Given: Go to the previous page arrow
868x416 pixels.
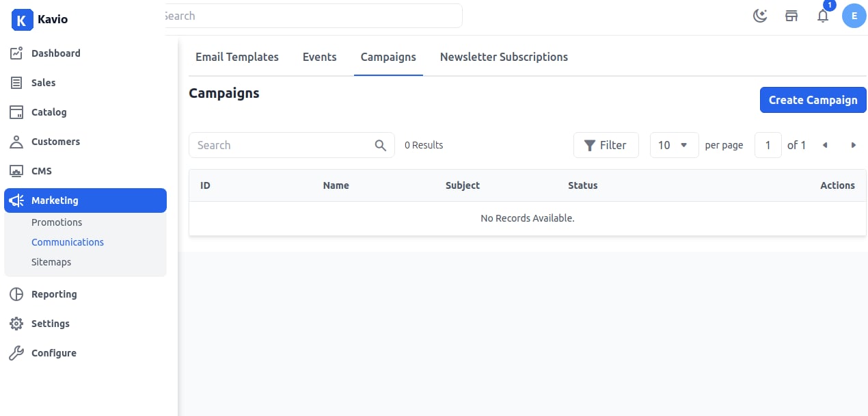Looking at the screenshot, I should (x=825, y=145).
